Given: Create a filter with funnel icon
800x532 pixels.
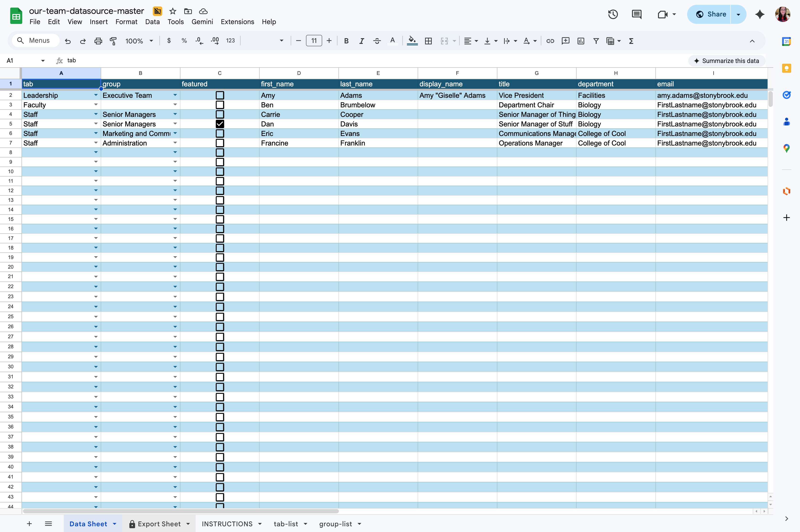Looking at the screenshot, I should click(596, 41).
